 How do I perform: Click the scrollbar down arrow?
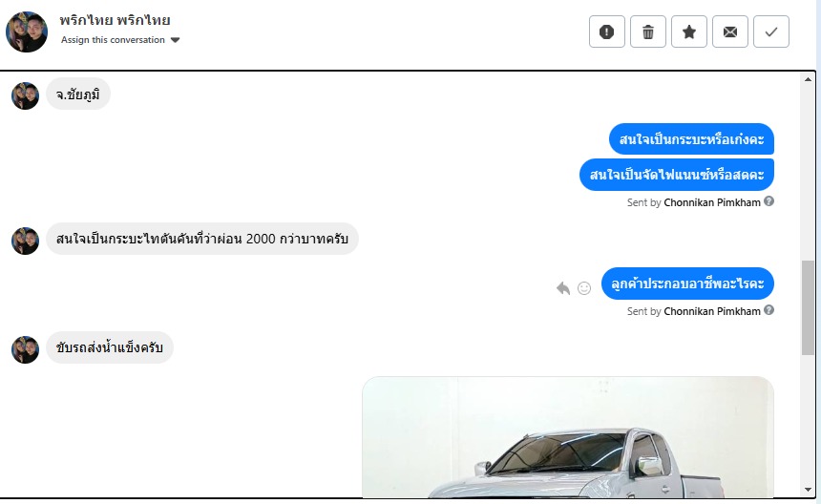(808, 490)
